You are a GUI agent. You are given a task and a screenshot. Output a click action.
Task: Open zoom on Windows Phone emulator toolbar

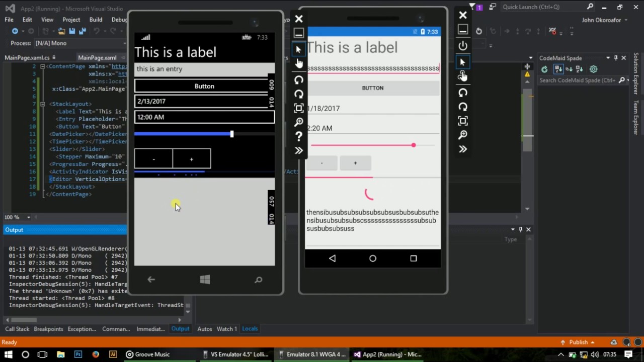299,122
